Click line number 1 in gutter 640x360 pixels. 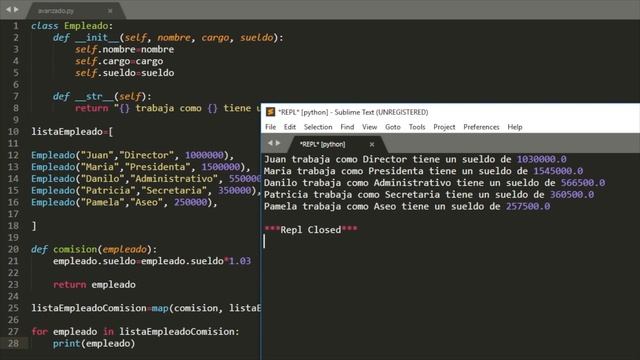point(16,26)
